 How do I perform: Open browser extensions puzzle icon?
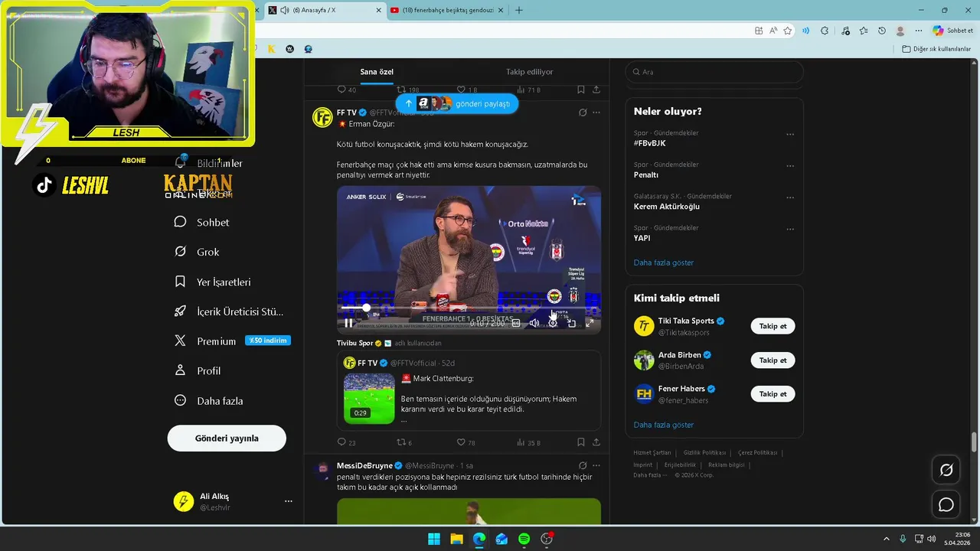pos(825,31)
